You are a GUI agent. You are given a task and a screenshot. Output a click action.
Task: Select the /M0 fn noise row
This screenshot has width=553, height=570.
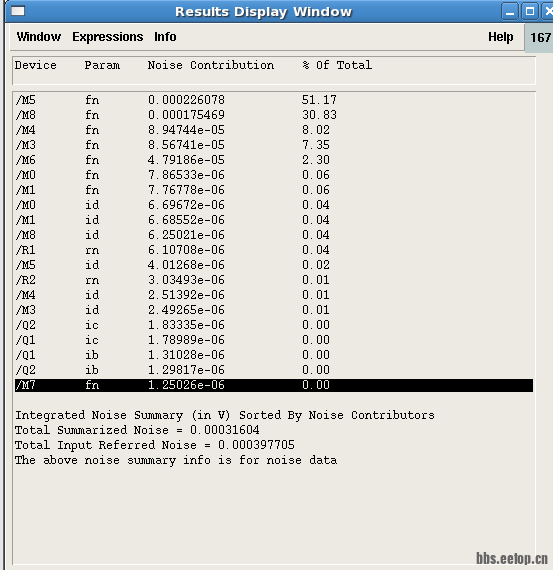274,175
